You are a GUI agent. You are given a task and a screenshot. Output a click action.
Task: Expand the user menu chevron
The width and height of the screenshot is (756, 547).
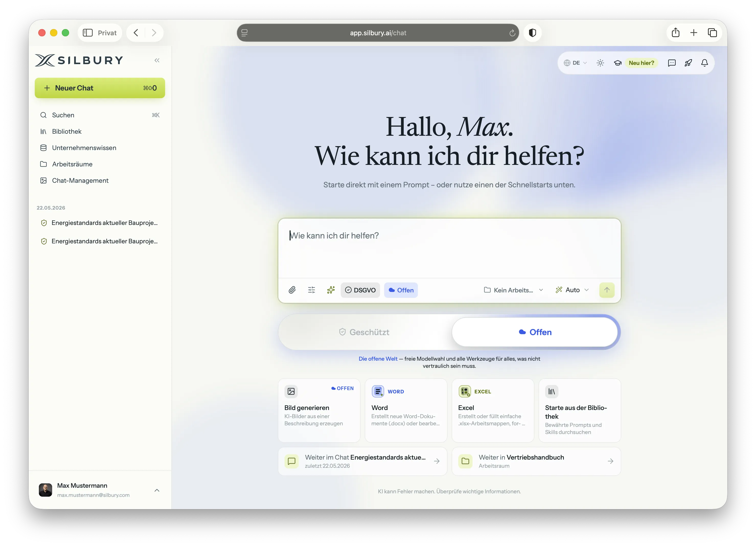click(157, 490)
